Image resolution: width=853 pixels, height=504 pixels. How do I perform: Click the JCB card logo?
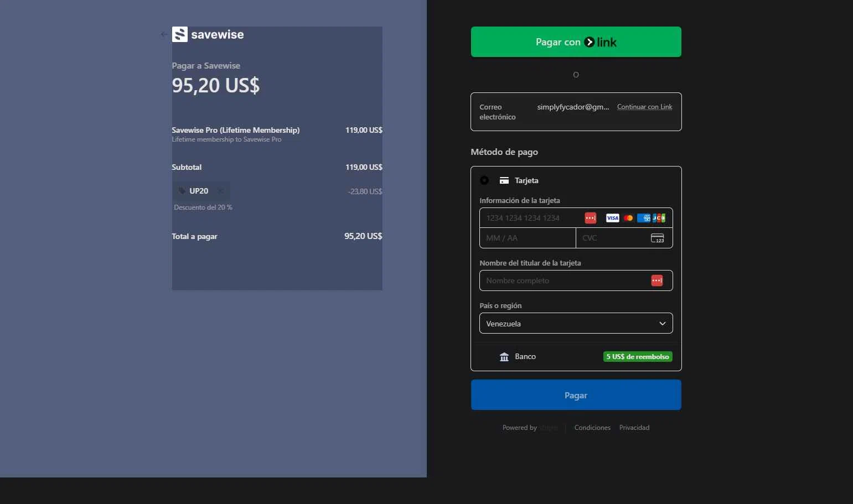click(659, 218)
